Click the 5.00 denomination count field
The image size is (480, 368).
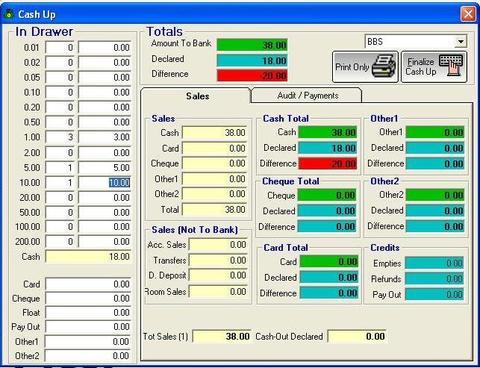coord(60,167)
